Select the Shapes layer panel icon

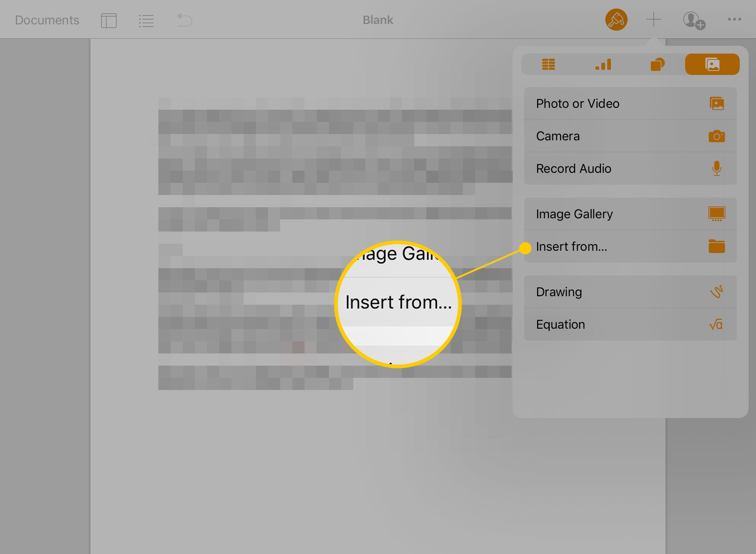tap(657, 64)
